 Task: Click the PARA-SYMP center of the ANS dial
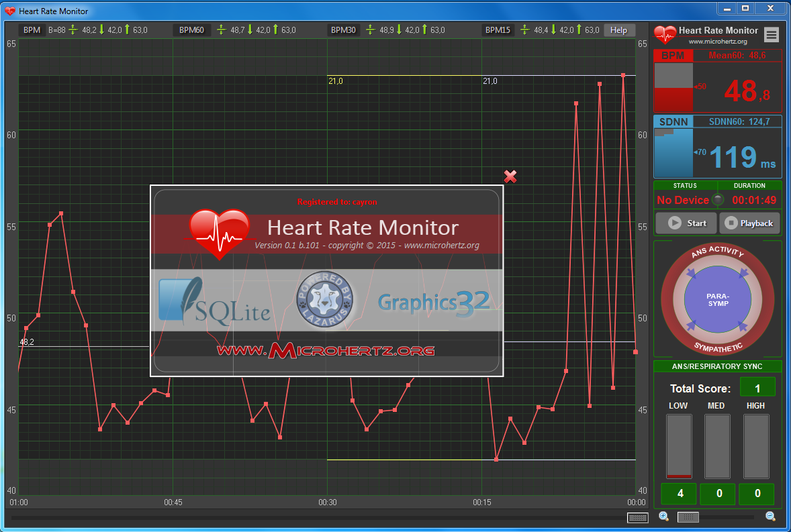pyautogui.click(x=718, y=300)
